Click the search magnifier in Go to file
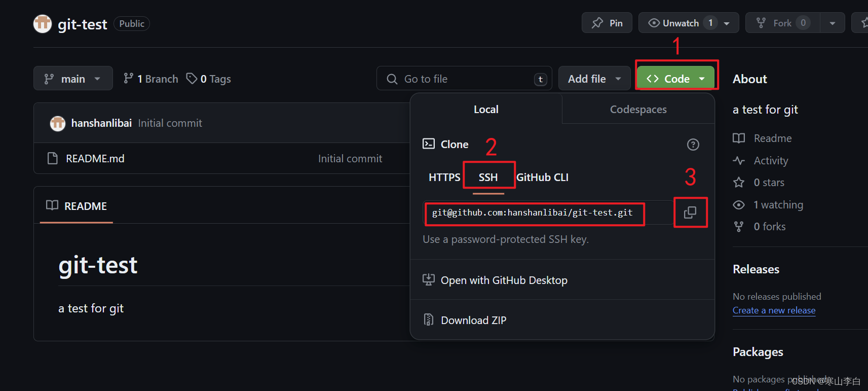Viewport: 868px width, 391px height. 392,79
